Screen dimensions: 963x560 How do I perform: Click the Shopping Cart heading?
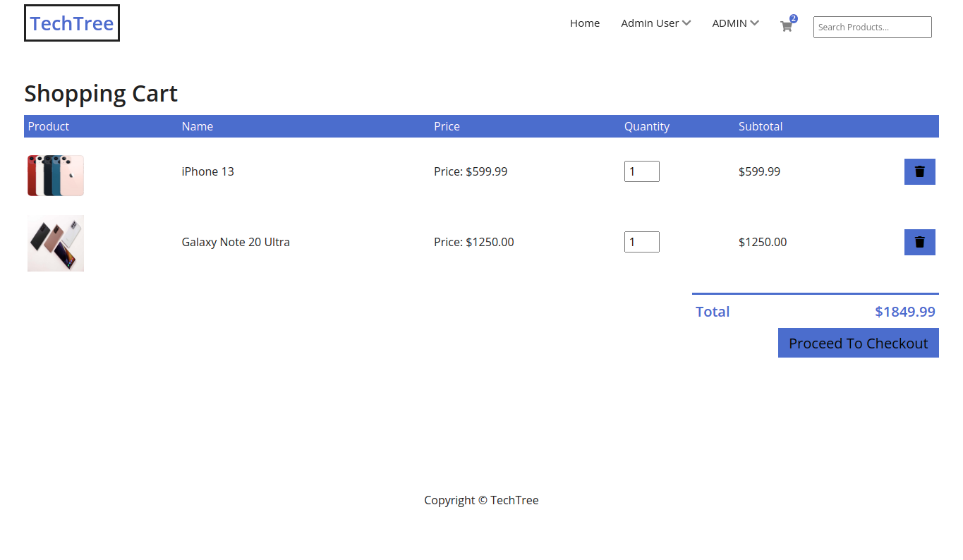click(x=101, y=93)
